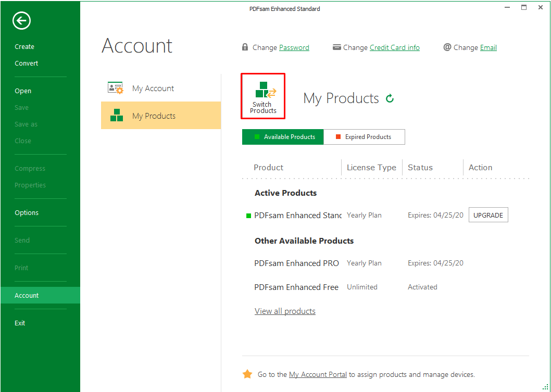Click the orange star icon

point(247,374)
